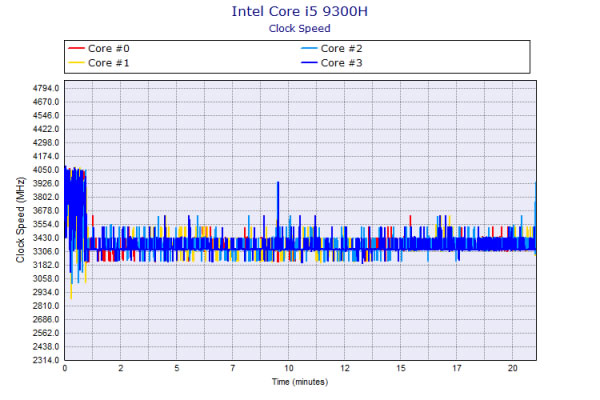
Task: Click the Clock Speed subtitle
Action: (x=300, y=29)
